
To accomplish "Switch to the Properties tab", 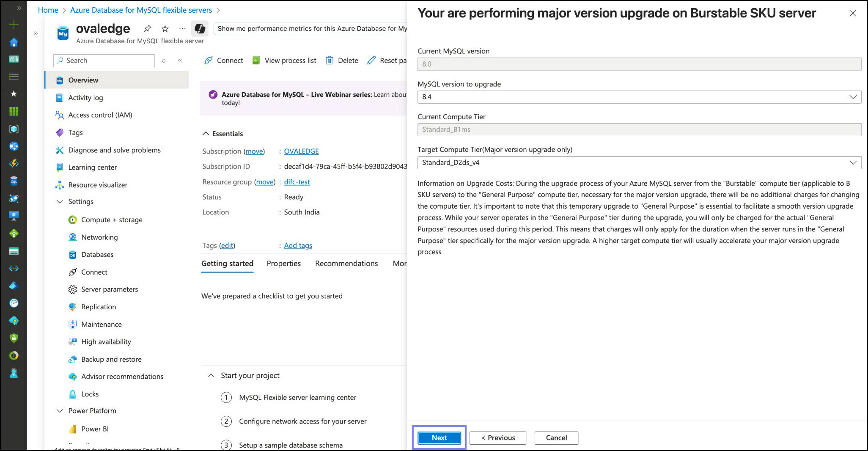I will pyautogui.click(x=283, y=264).
